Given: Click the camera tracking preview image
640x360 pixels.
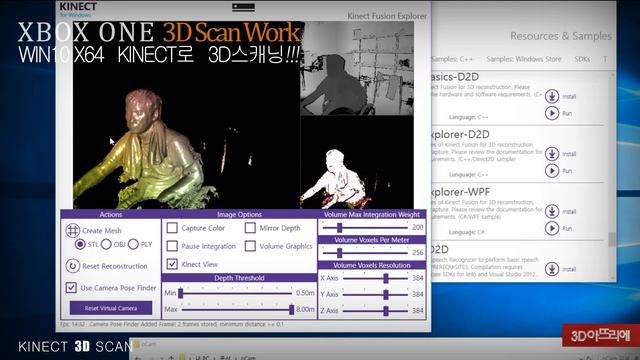Looking at the screenshot, I should 357,162.
